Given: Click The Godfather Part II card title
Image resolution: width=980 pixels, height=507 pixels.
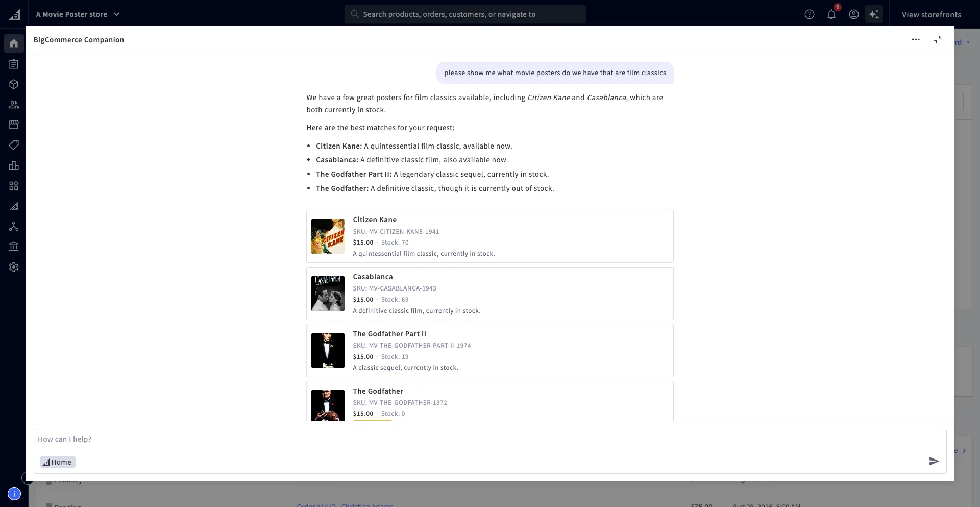Looking at the screenshot, I should 389,334.
